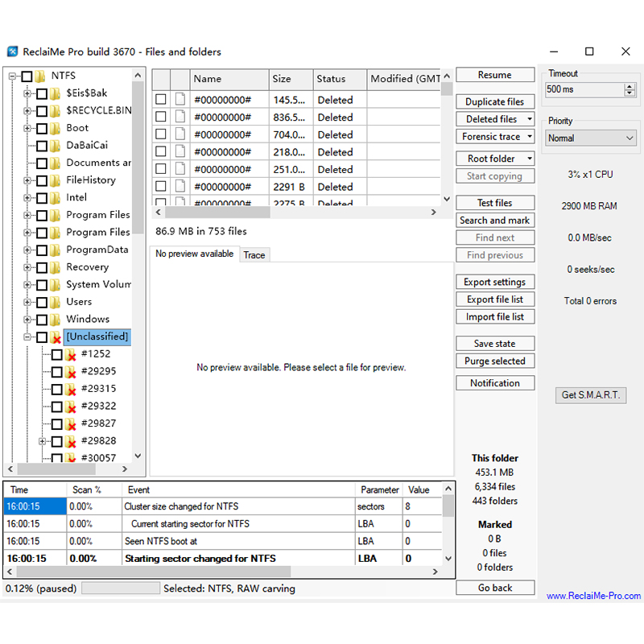
Task: Click the deleted-folder icon next to #29315
Action: [71, 389]
